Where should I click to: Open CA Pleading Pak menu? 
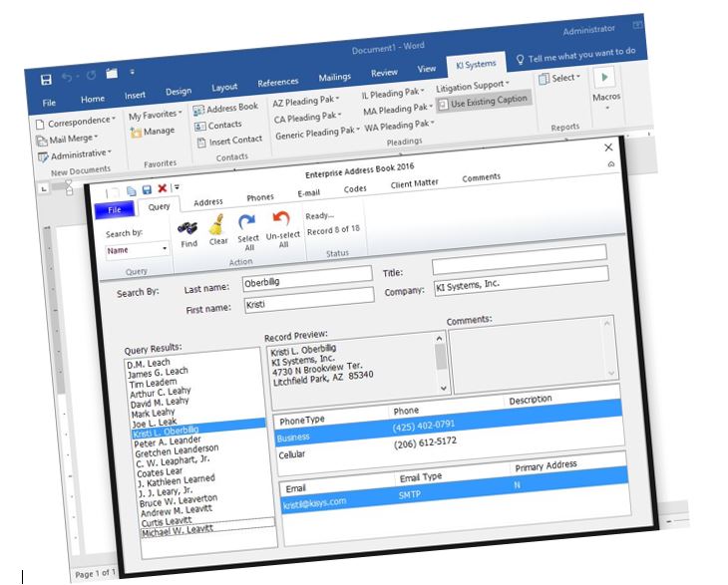click(x=307, y=118)
